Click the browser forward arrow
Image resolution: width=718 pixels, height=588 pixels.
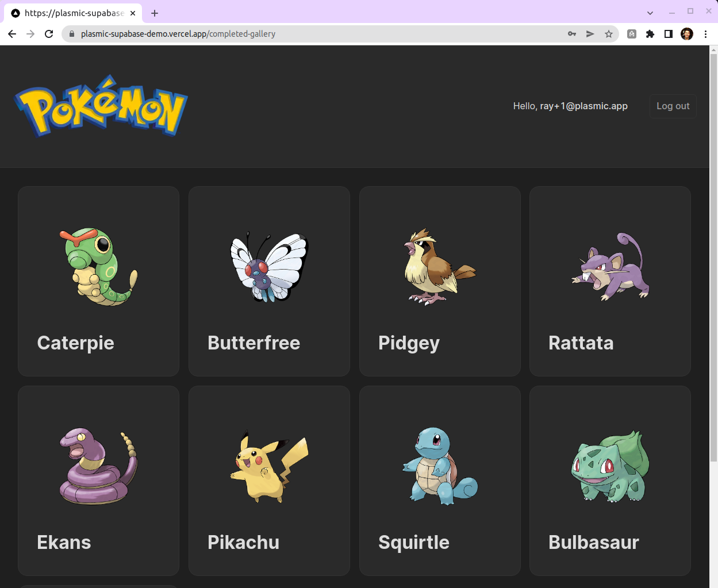(x=30, y=34)
